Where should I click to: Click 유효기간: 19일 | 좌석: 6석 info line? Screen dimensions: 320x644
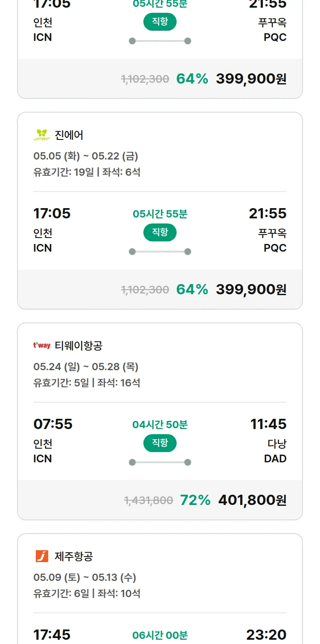87,172
